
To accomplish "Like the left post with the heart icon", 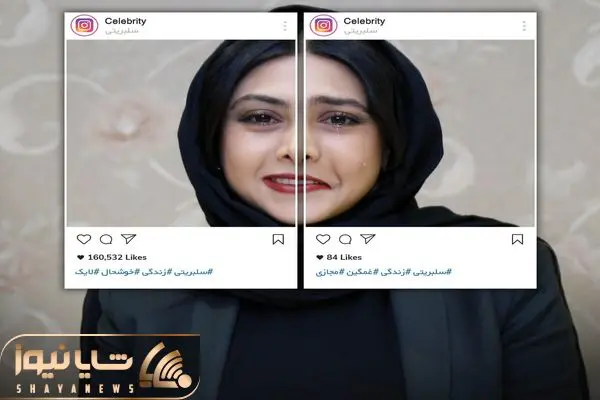I will click(84, 239).
